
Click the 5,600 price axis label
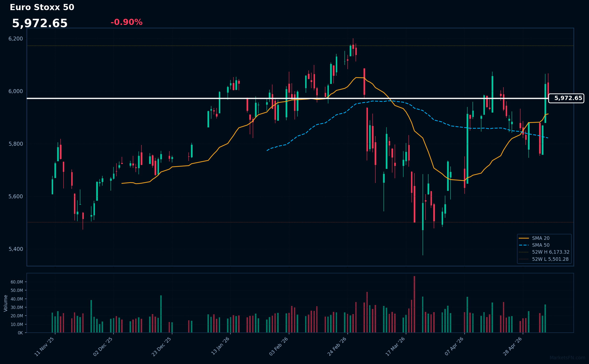(x=16, y=197)
